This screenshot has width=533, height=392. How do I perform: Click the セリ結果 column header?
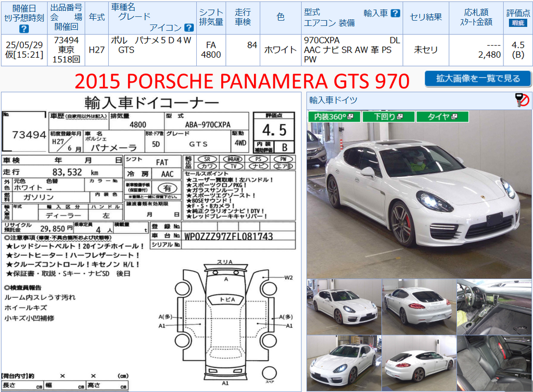pos(426,17)
